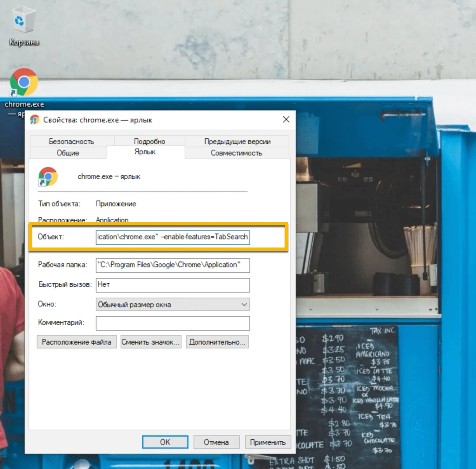Open the Дополнительно options

pyautogui.click(x=217, y=342)
